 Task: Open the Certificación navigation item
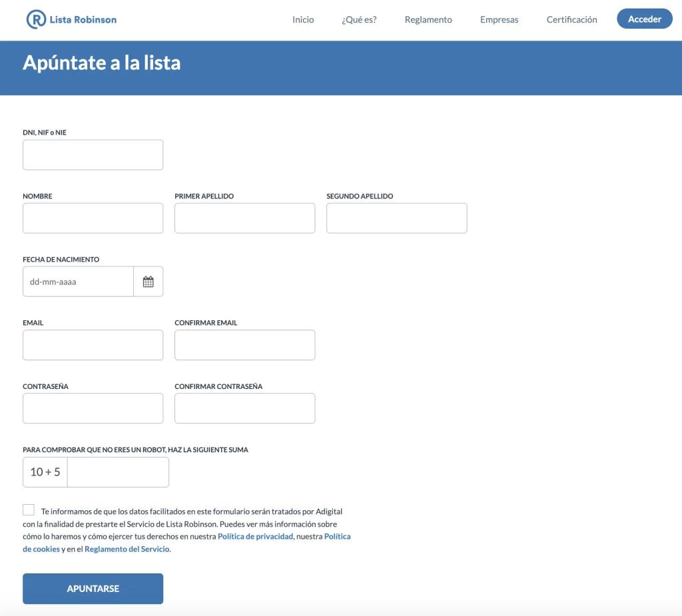point(571,19)
